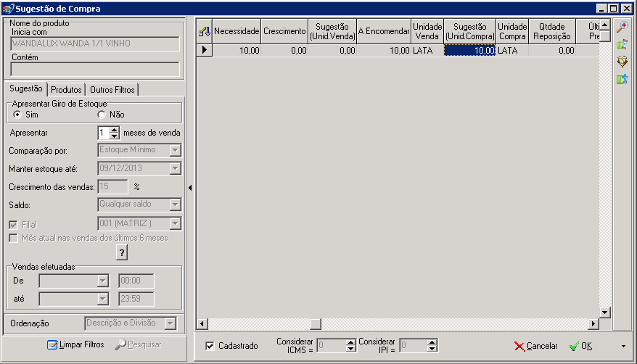Click the Unidade Compra column header
Screen dimensions: 637x364
[512, 31]
